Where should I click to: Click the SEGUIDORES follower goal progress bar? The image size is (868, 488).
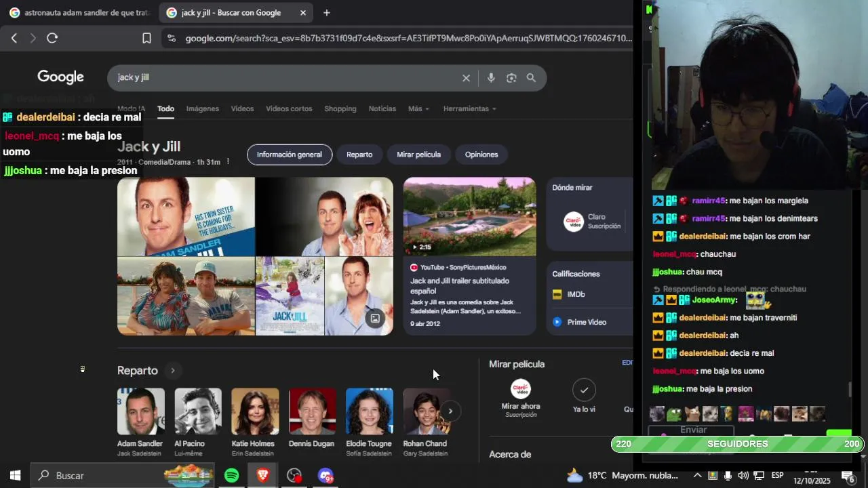737,444
